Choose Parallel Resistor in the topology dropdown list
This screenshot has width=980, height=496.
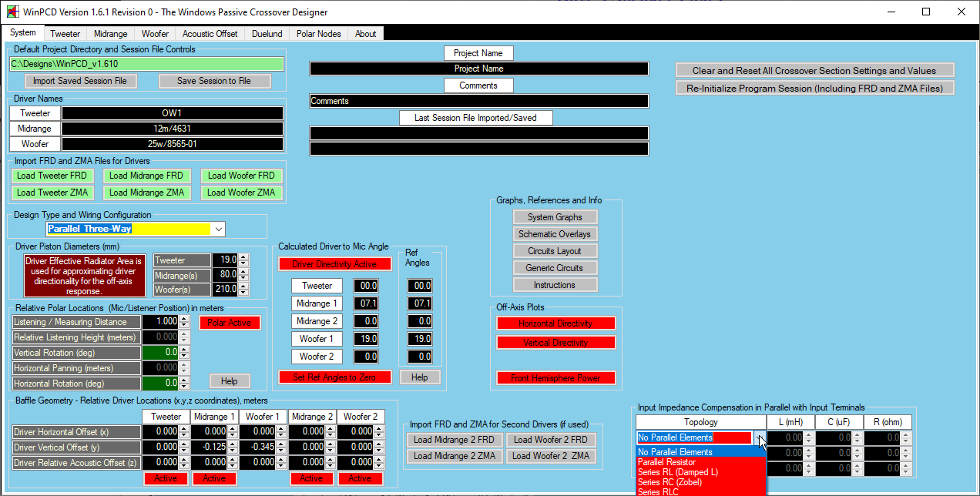(x=667, y=462)
